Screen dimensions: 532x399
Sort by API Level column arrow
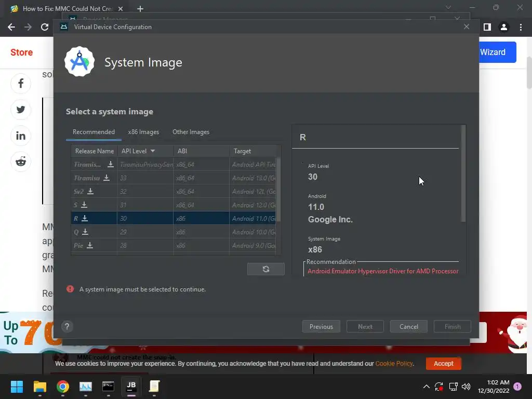point(153,151)
